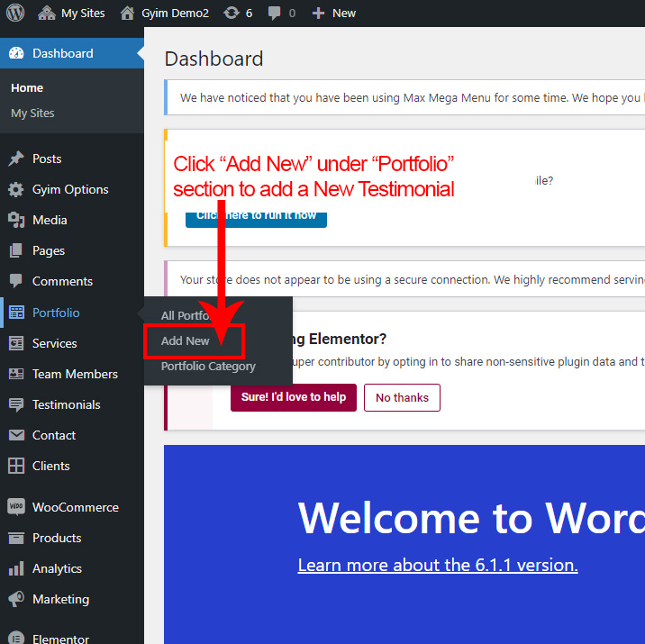Click the Marketing megaphone icon

(x=15, y=599)
